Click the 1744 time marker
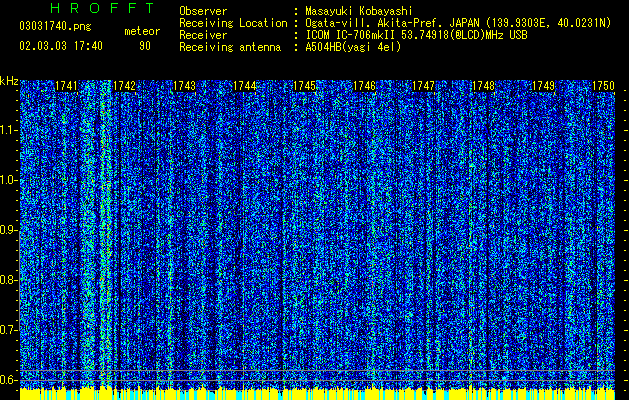This screenshot has height=400, width=629. click(x=244, y=86)
